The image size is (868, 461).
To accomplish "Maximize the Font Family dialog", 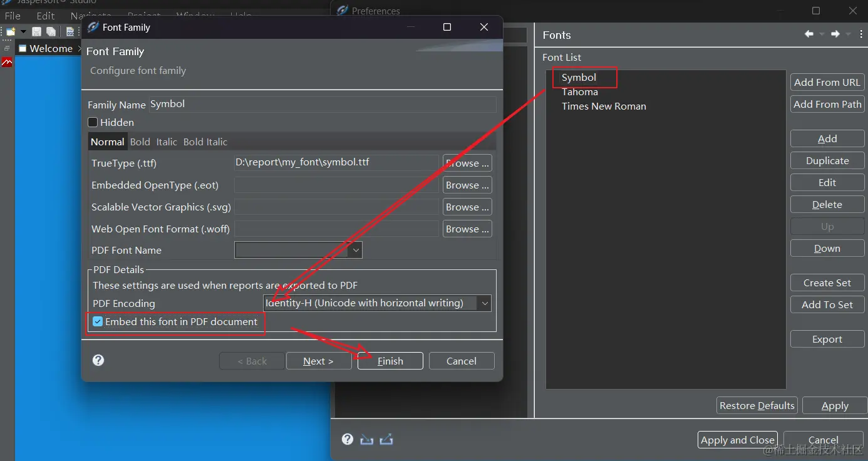I will (x=447, y=27).
